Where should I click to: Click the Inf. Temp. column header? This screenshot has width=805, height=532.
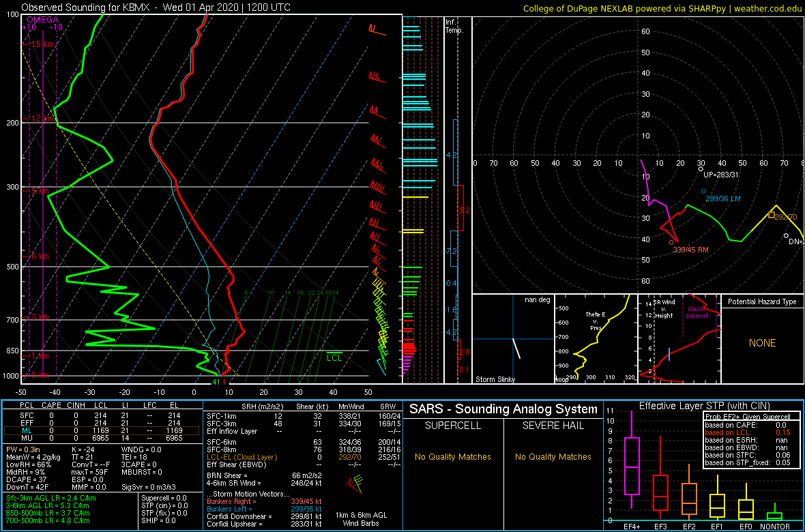pyautogui.click(x=455, y=26)
